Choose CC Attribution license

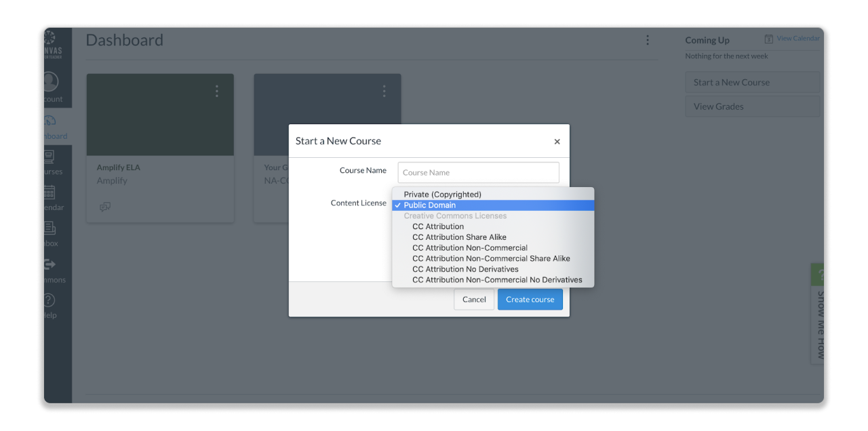[x=493, y=226]
